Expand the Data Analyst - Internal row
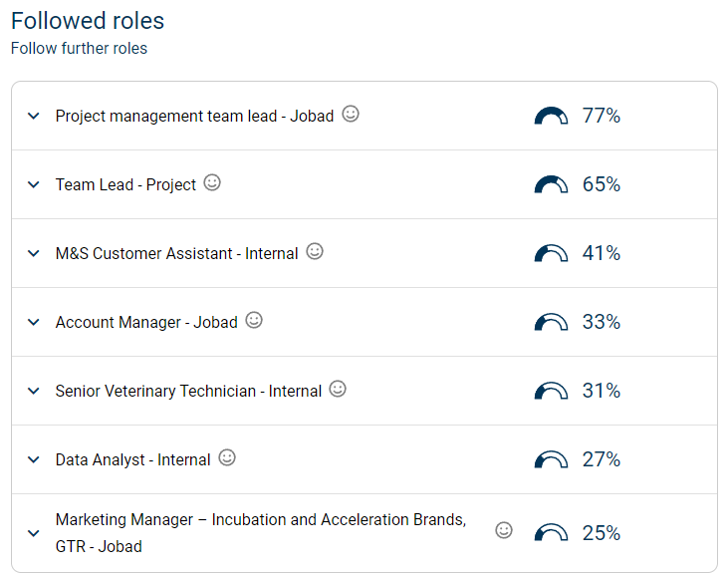The image size is (728, 575). click(34, 460)
